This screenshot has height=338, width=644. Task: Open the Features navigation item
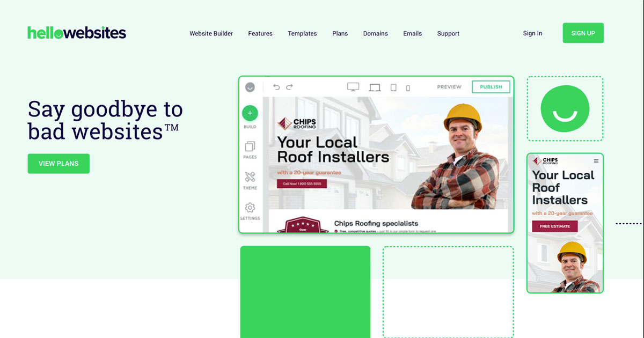(x=260, y=33)
